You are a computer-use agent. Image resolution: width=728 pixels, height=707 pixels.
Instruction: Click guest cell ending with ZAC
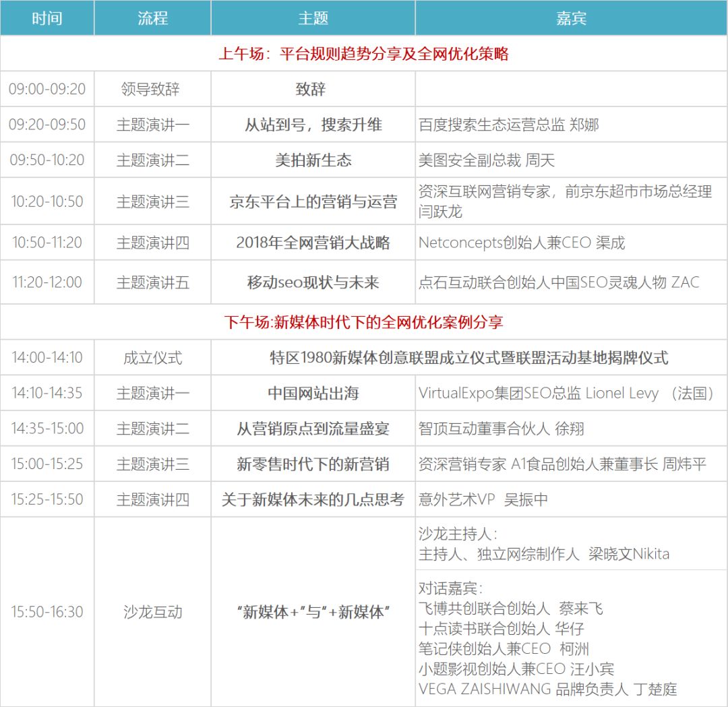point(572,282)
